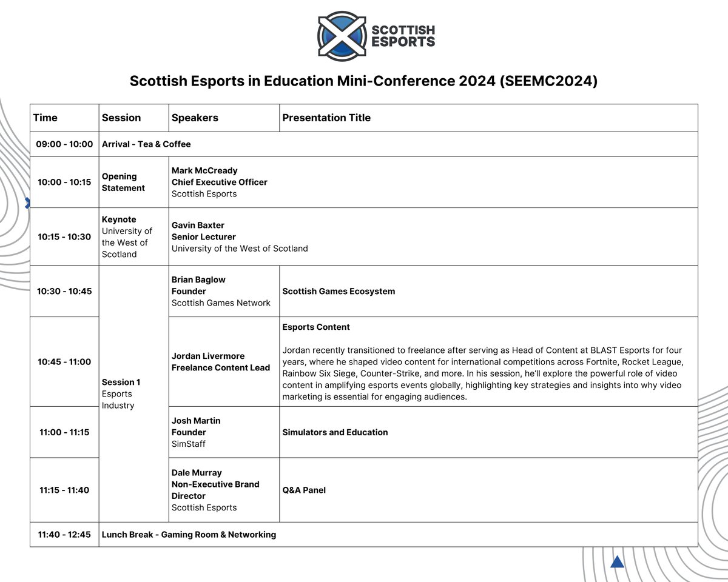Select the Presentation Title column header
The width and height of the screenshot is (728, 582).
click(x=326, y=118)
